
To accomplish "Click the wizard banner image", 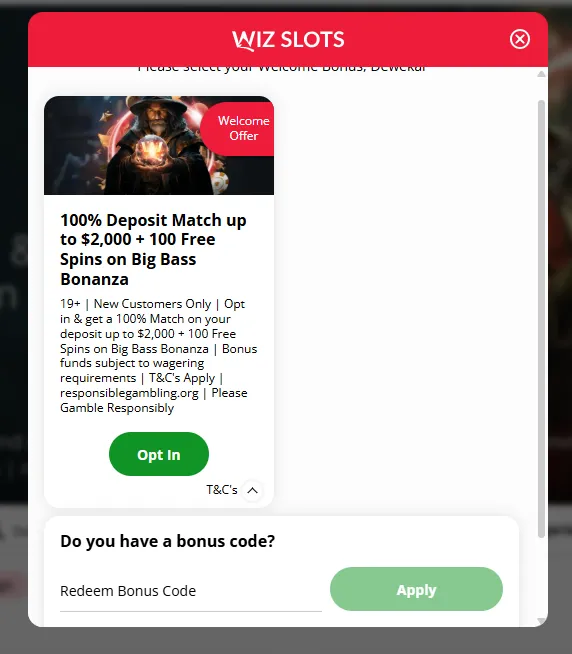I will point(159,145).
